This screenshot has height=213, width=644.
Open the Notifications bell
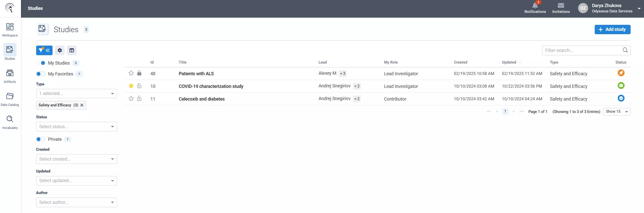(535, 8)
